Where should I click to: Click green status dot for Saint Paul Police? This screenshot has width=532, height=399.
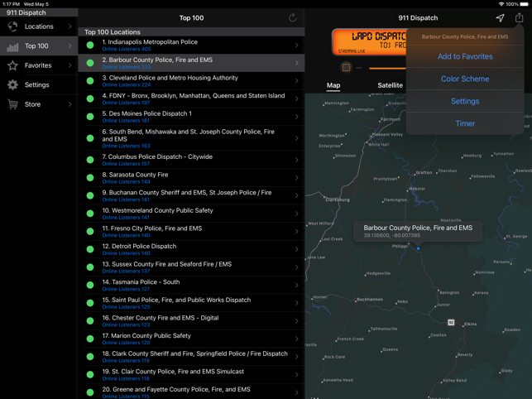coord(90,303)
